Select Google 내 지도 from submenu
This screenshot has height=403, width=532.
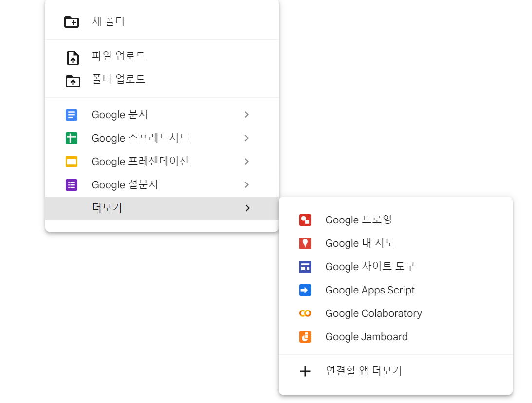pos(396,243)
